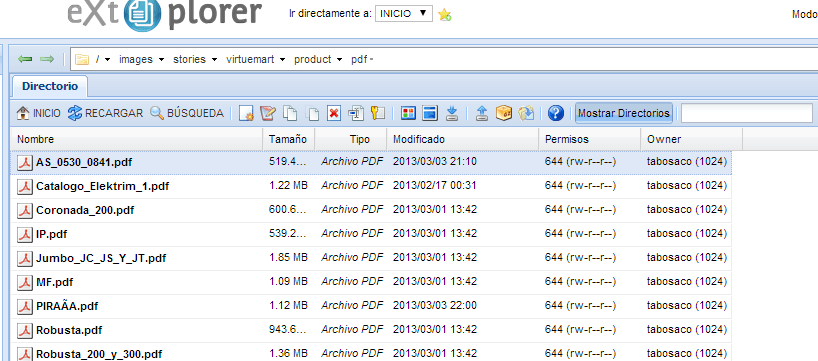
Task: Click modified date 2013/02/17 00:31
Action: 435,185
